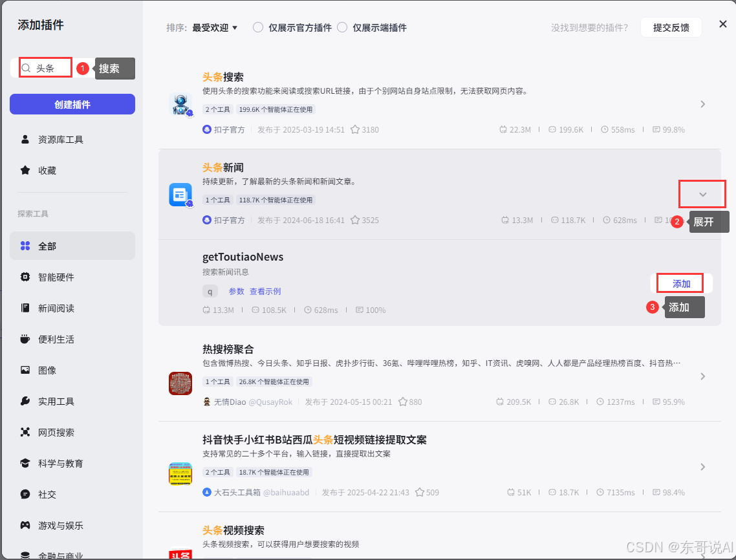Click the 抖音快手小红书 plugin thumbnail

(180, 473)
